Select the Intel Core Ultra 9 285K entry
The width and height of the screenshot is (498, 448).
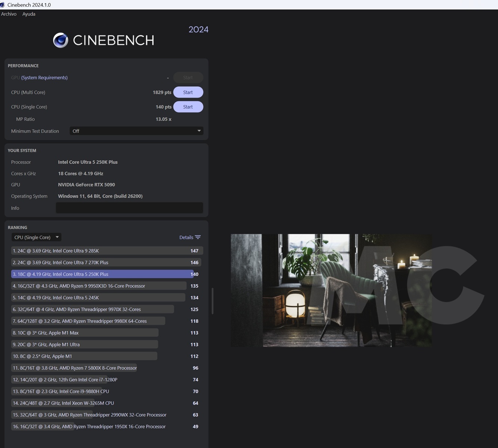[105, 251]
